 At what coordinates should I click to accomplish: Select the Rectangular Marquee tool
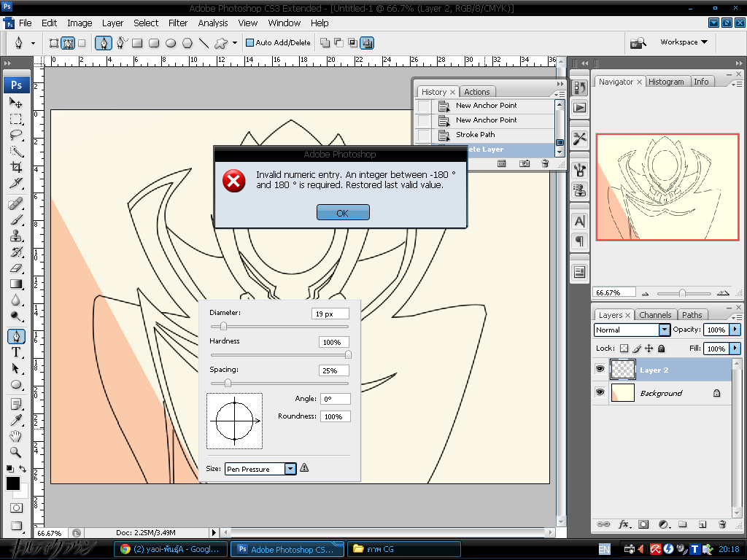[16, 119]
